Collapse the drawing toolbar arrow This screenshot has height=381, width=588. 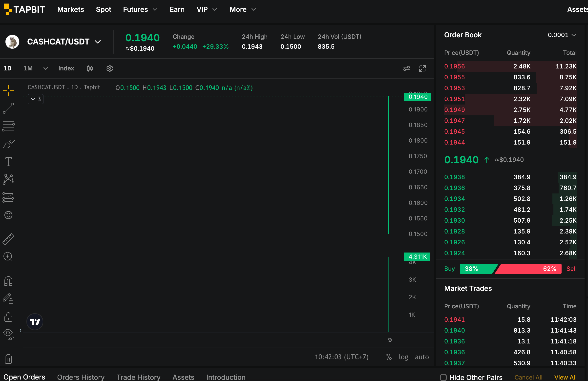coord(21,330)
